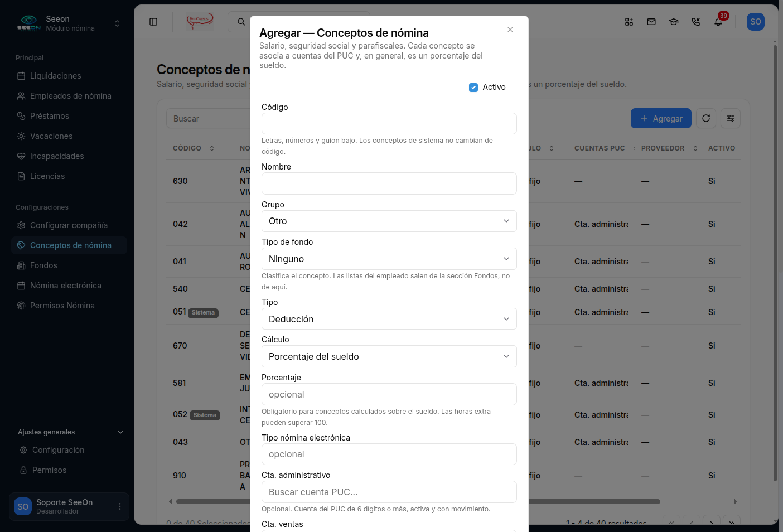The height and width of the screenshot is (532, 783).
Task: Click the Permisos Nómina link
Action: 69,306
